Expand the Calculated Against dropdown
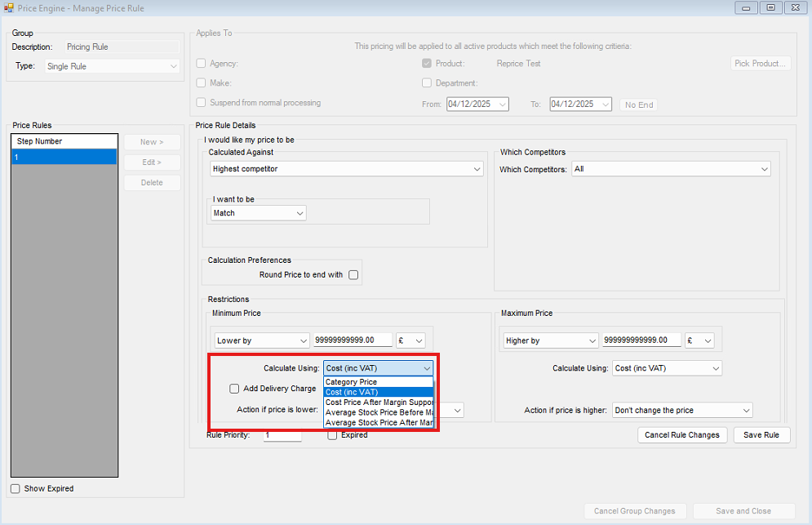The height and width of the screenshot is (525, 812). click(347, 169)
